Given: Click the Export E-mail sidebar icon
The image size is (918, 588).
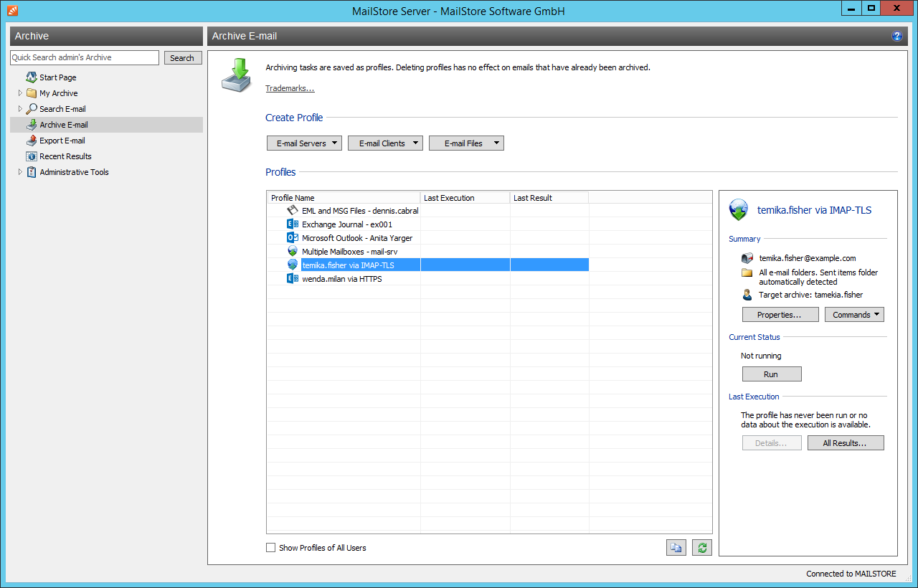Looking at the screenshot, I should [x=32, y=141].
